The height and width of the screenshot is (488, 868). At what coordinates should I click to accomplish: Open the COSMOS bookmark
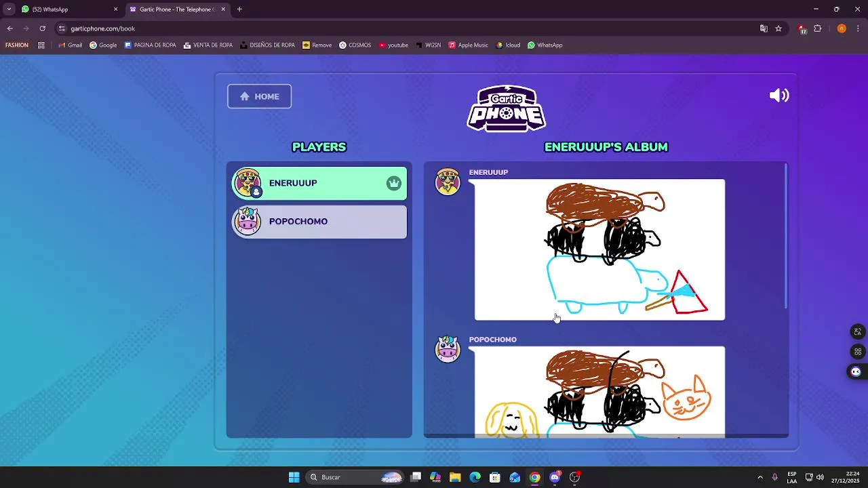pos(355,45)
